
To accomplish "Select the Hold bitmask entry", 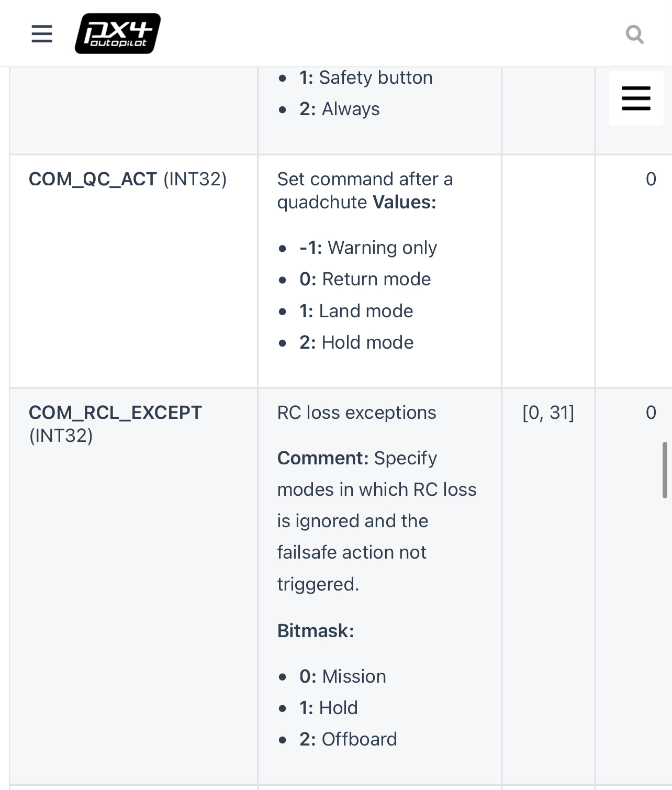I will coord(328,707).
